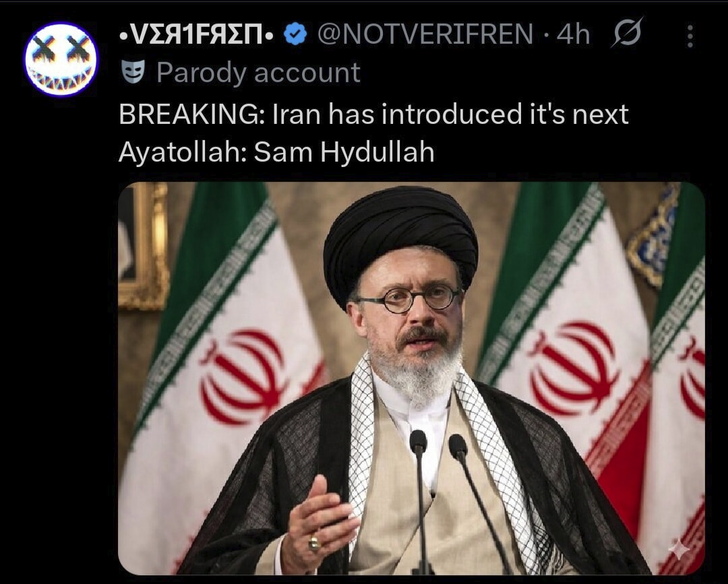Open the VΣЯ1FЯΣП display name
This screenshot has height=584, width=728.
[197, 34]
